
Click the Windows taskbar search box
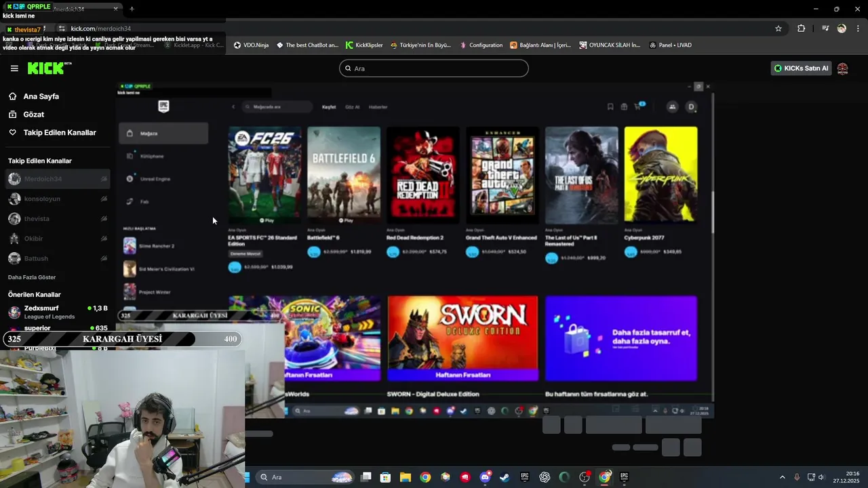coord(305,477)
